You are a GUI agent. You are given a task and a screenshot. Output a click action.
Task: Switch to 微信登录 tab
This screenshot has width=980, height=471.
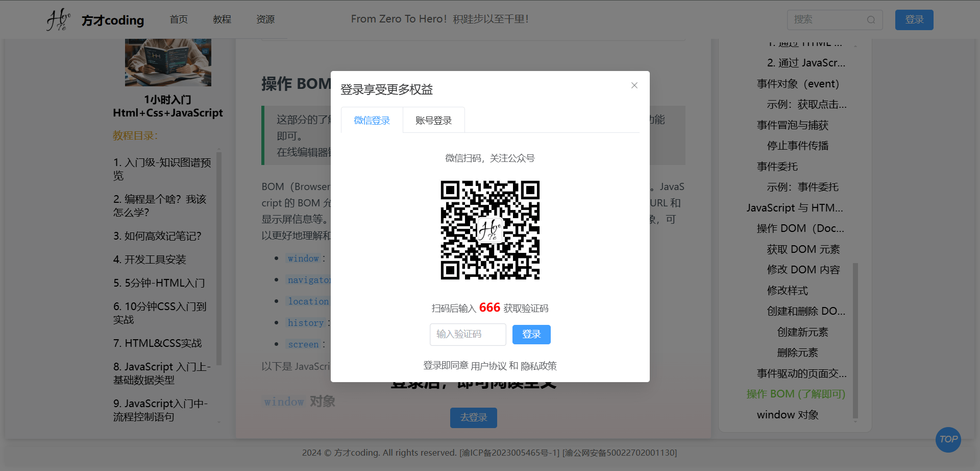372,121
